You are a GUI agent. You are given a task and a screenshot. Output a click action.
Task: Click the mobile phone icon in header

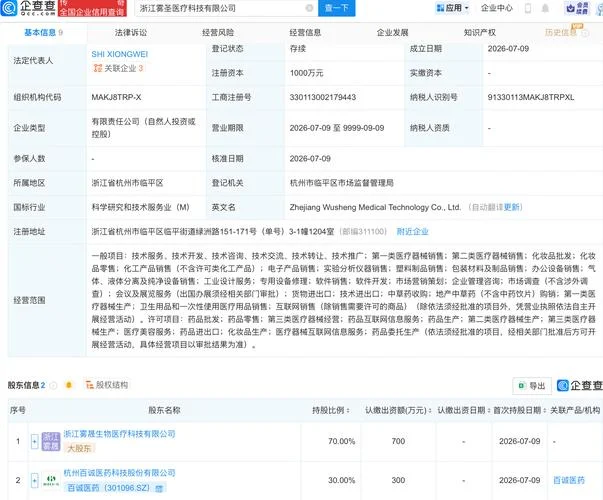(x=528, y=8)
